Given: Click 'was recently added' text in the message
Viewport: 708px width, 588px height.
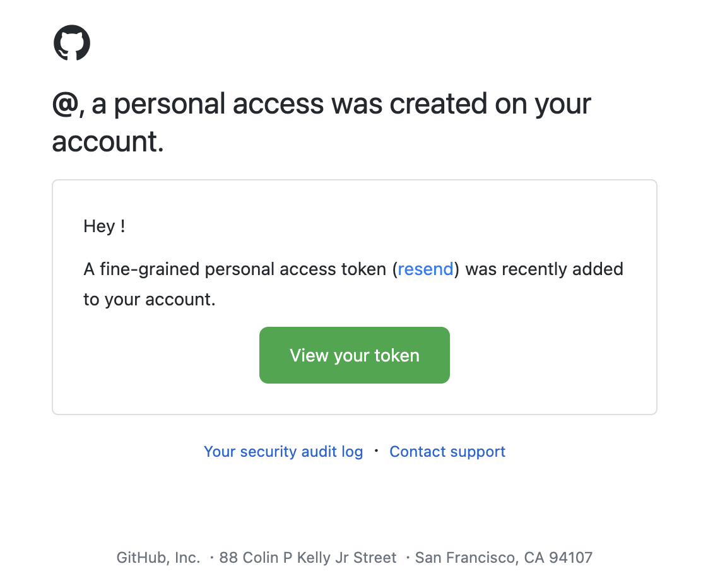Looking at the screenshot, I should (x=544, y=269).
